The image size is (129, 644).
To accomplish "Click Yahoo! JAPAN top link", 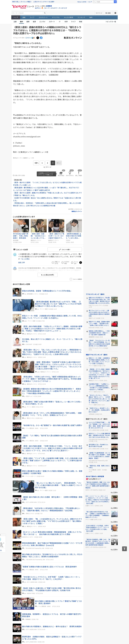I will [x=82, y=2].
